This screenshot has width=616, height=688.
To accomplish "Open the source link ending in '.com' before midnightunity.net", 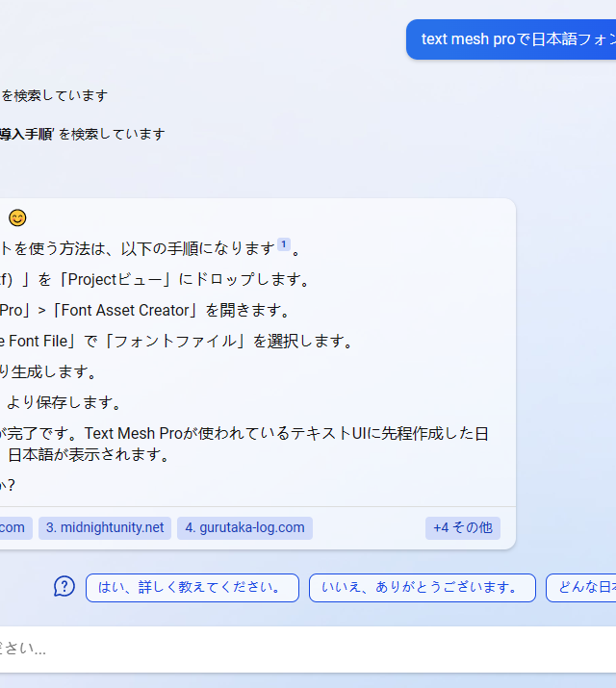I will (15, 528).
